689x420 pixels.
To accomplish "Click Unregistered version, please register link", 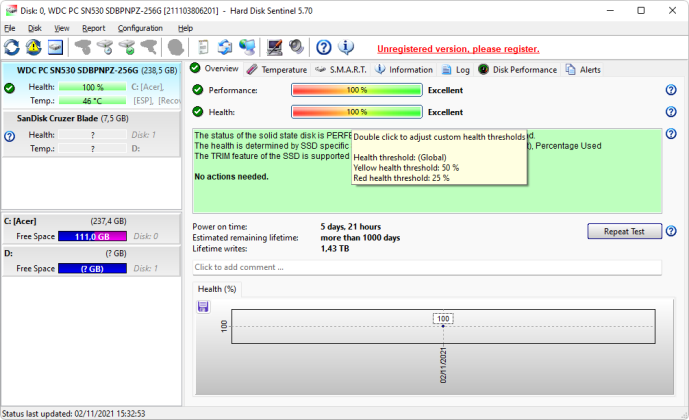I will (x=458, y=49).
